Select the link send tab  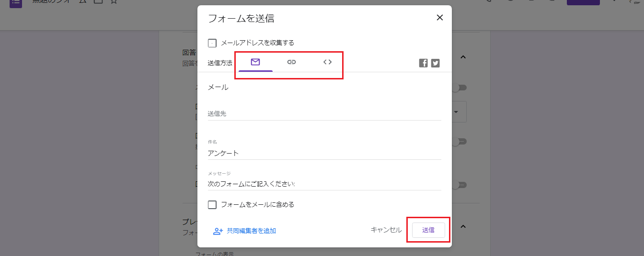click(291, 62)
